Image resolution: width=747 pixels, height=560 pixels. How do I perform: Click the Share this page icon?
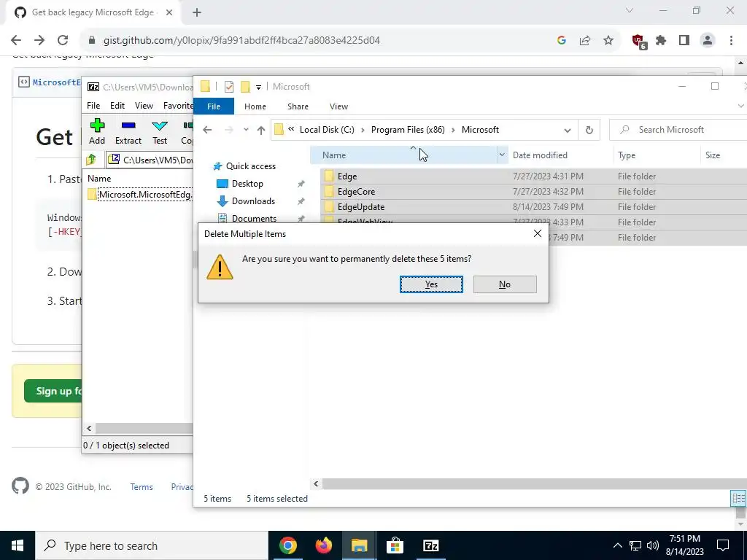point(585,41)
